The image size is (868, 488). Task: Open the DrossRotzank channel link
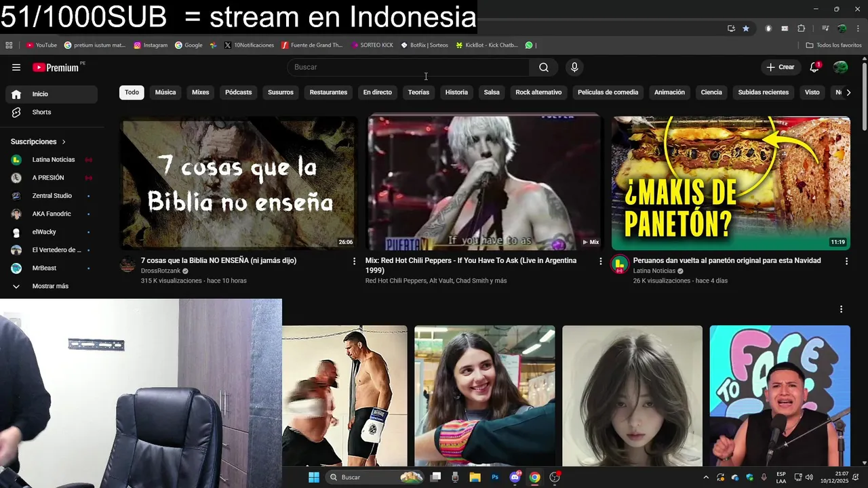tap(161, 271)
